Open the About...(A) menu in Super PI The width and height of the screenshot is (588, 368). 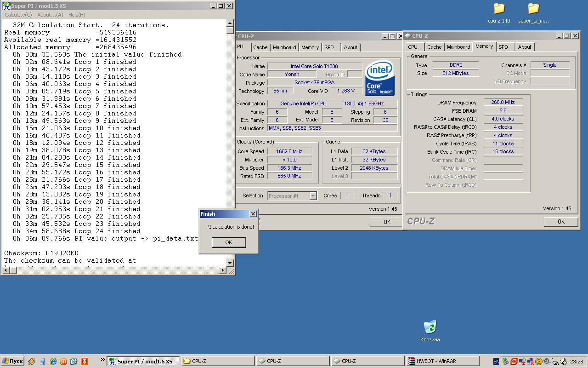click(x=50, y=15)
